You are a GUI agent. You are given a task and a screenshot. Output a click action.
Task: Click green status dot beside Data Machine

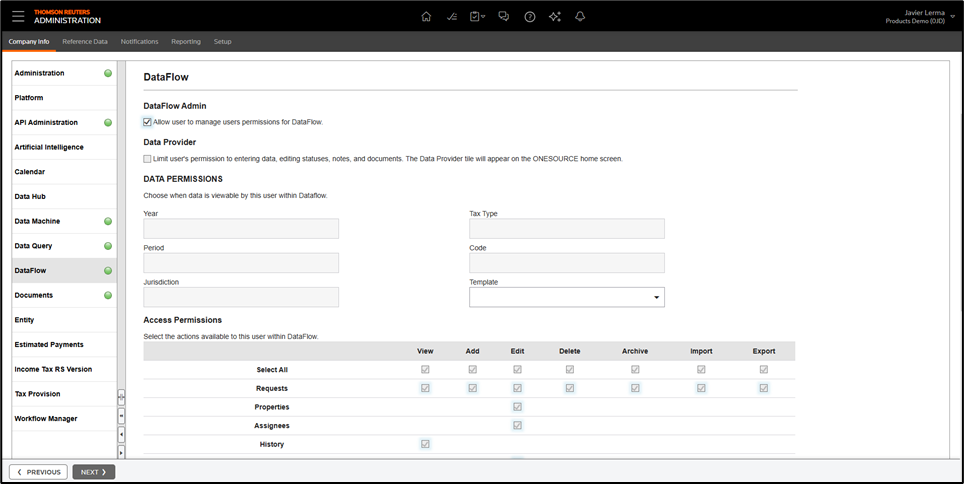[x=108, y=221]
